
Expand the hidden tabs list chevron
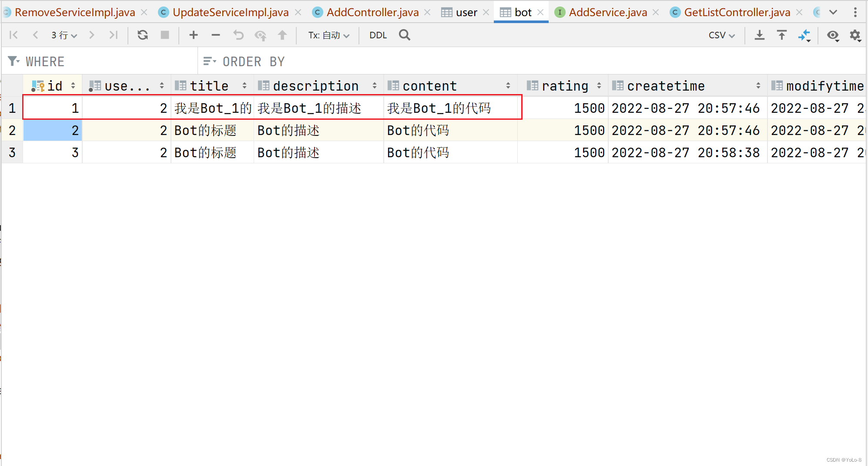pyautogui.click(x=833, y=12)
